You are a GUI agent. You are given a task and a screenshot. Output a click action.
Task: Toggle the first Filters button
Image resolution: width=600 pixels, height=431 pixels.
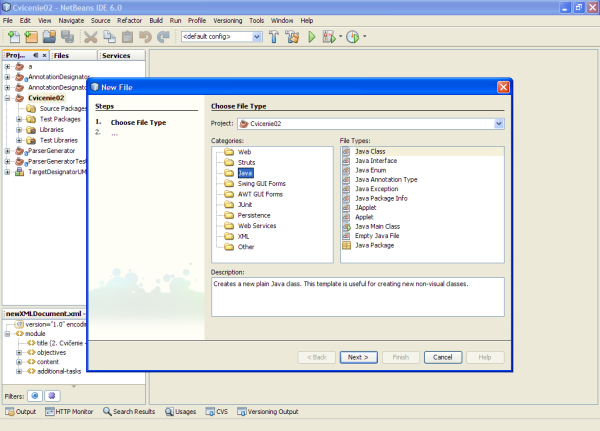tap(35, 396)
